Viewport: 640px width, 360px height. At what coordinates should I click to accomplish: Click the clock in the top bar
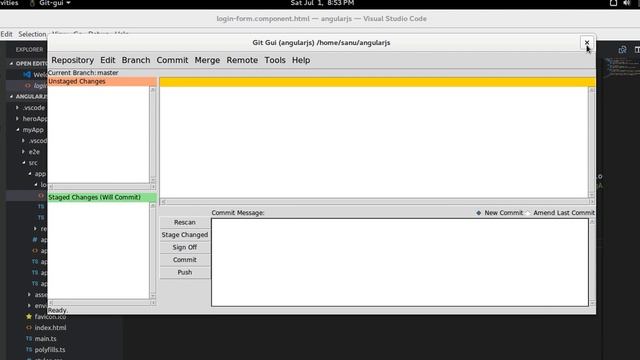tap(322, 3)
